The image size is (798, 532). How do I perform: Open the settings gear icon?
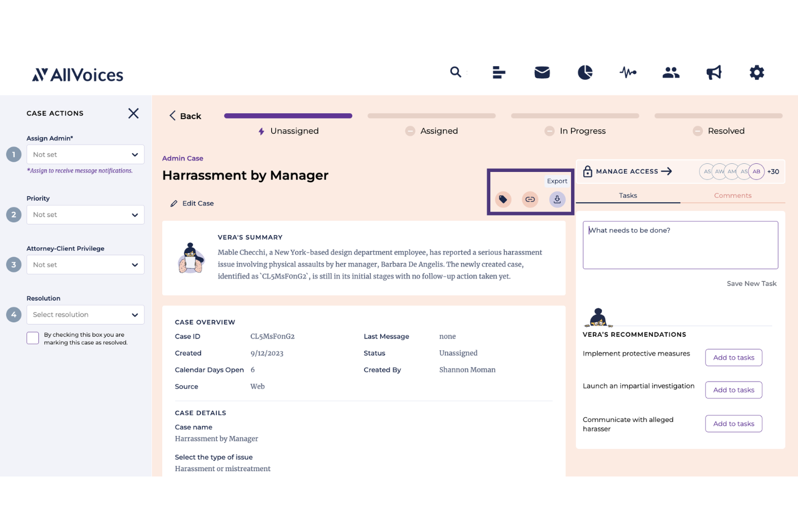point(756,72)
